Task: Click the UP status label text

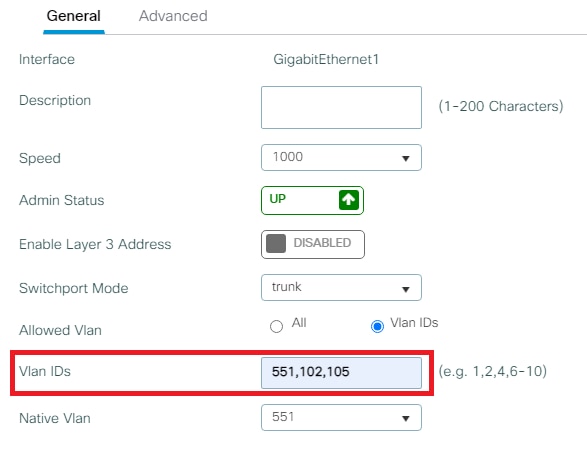Action: point(277,198)
